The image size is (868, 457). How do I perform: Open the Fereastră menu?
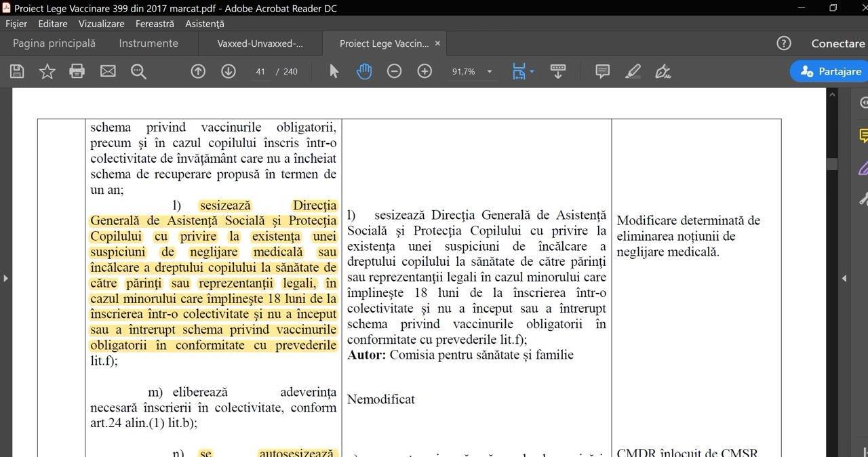pyautogui.click(x=155, y=24)
